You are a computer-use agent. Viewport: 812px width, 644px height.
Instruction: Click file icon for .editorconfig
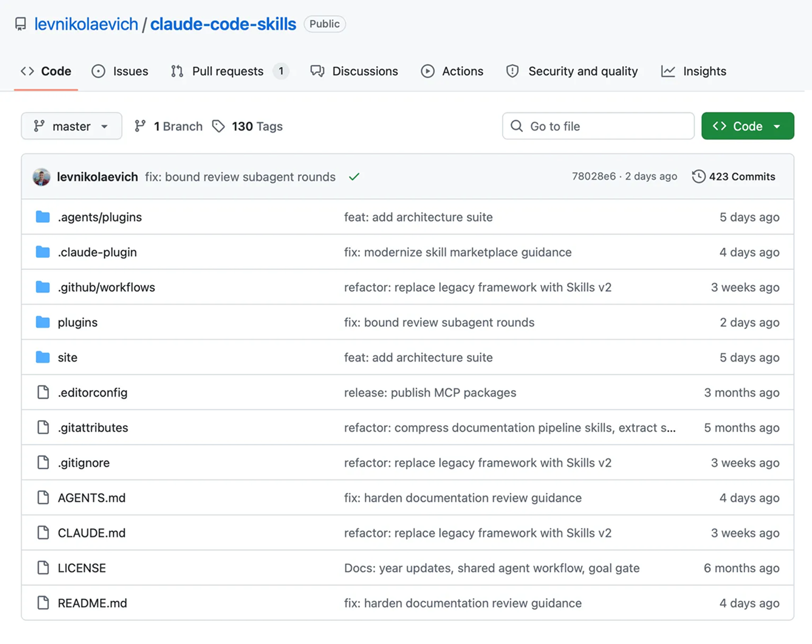pyautogui.click(x=43, y=392)
